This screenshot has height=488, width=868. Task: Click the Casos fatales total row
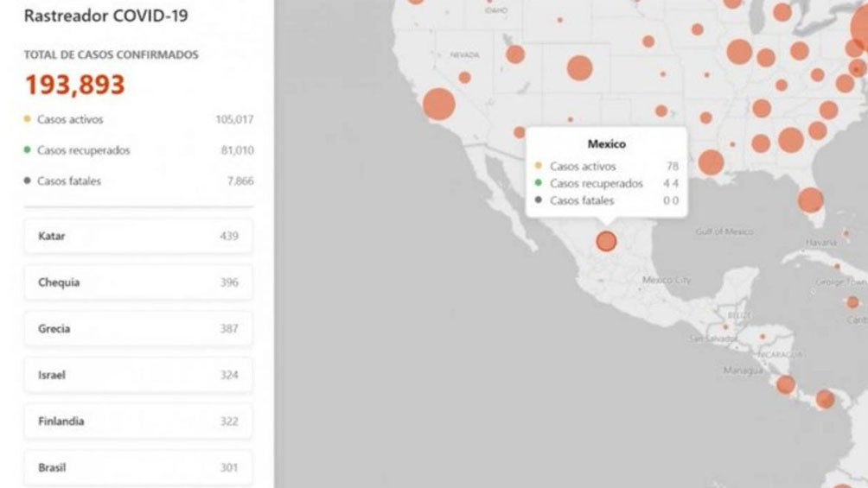[138, 181]
